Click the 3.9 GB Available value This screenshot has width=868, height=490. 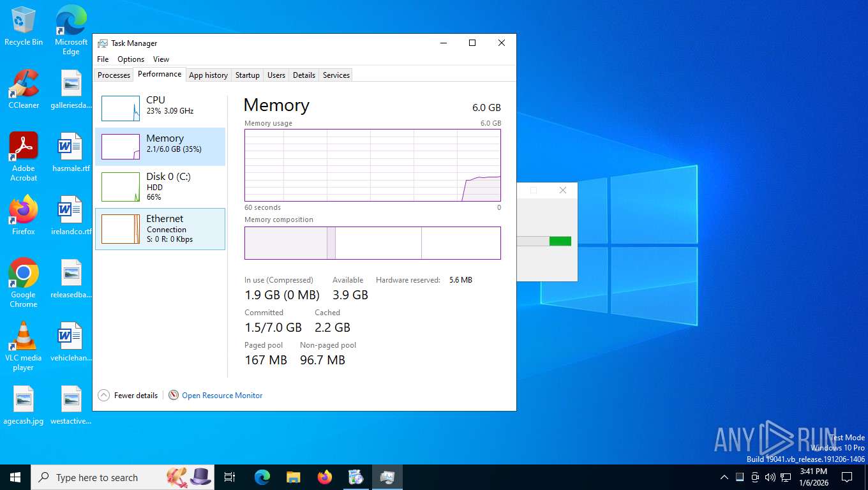350,295
